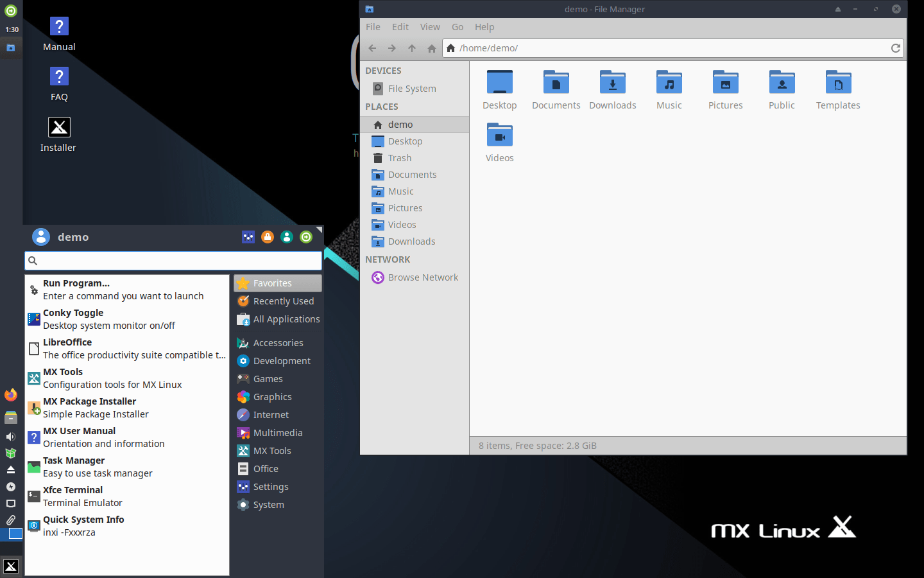
Task: Open the Manual desktop icon
Action: click(59, 34)
